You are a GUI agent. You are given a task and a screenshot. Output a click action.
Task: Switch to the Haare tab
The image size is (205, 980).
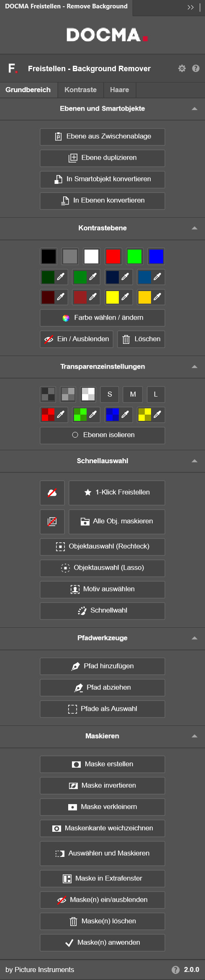pyautogui.click(x=119, y=90)
